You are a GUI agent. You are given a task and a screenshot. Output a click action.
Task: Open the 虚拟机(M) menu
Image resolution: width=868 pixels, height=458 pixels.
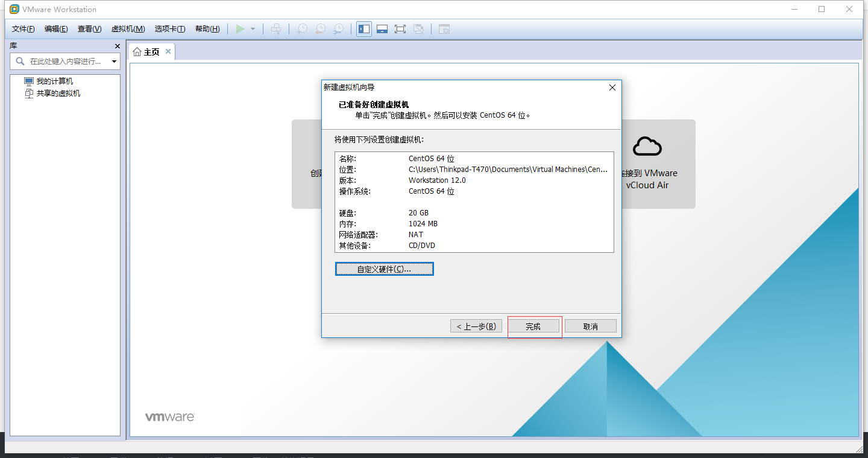128,29
